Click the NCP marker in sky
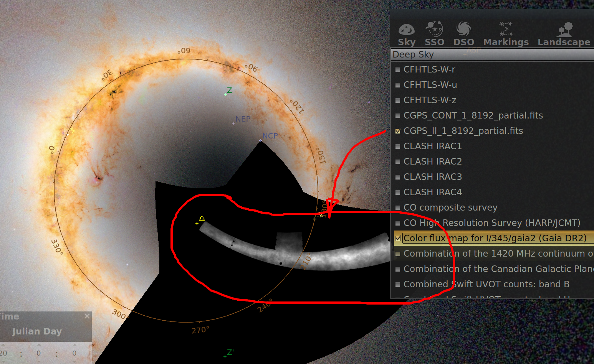The image size is (594, 364). pos(261,140)
